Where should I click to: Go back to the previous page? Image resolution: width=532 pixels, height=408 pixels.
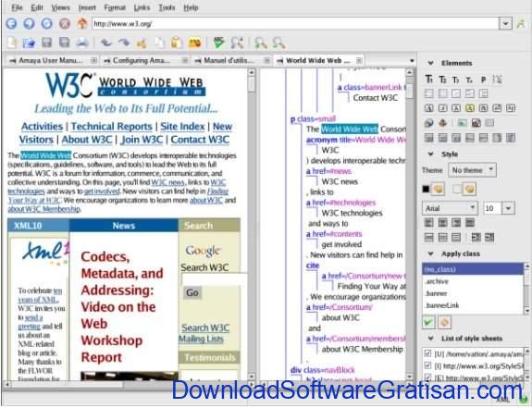coord(11,23)
